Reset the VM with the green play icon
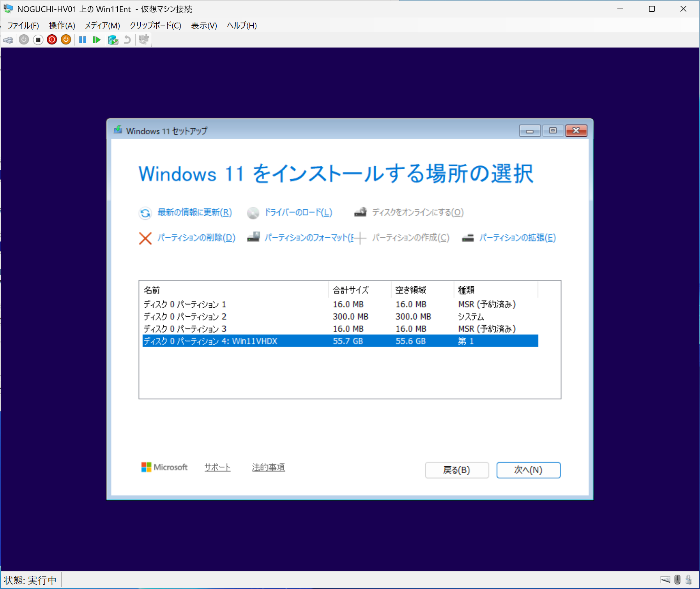Image resolution: width=700 pixels, height=589 pixels. click(x=97, y=40)
